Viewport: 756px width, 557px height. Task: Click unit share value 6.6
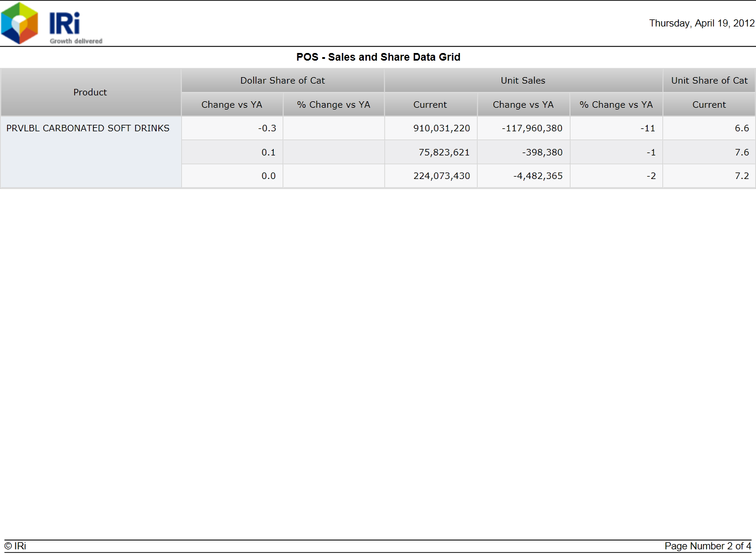[x=709, y=128]
